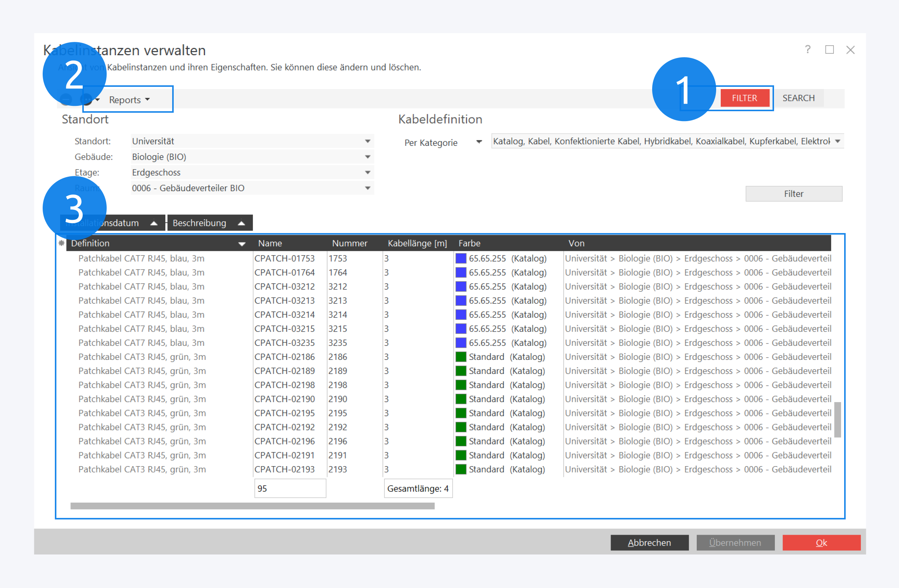This screenshot has width=899, height=588.
Task: Click the asterisk column chooser icon
Action: point(61,243)
